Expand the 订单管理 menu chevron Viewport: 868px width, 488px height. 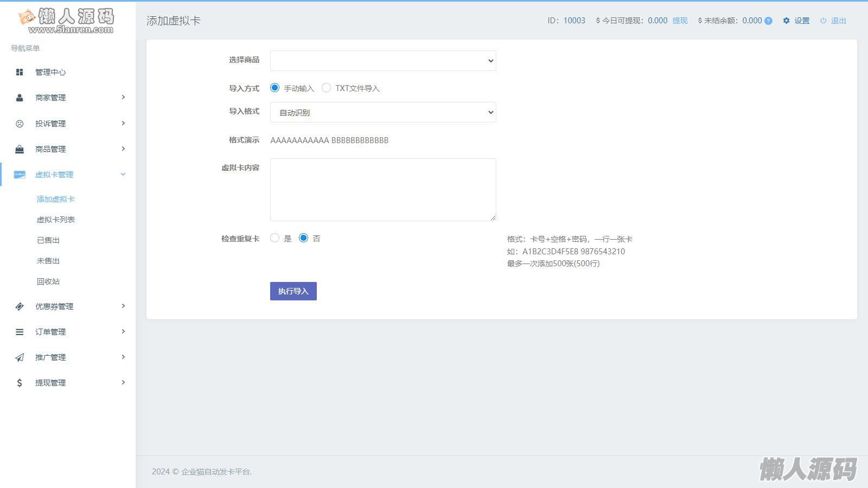tap(123, 331)
